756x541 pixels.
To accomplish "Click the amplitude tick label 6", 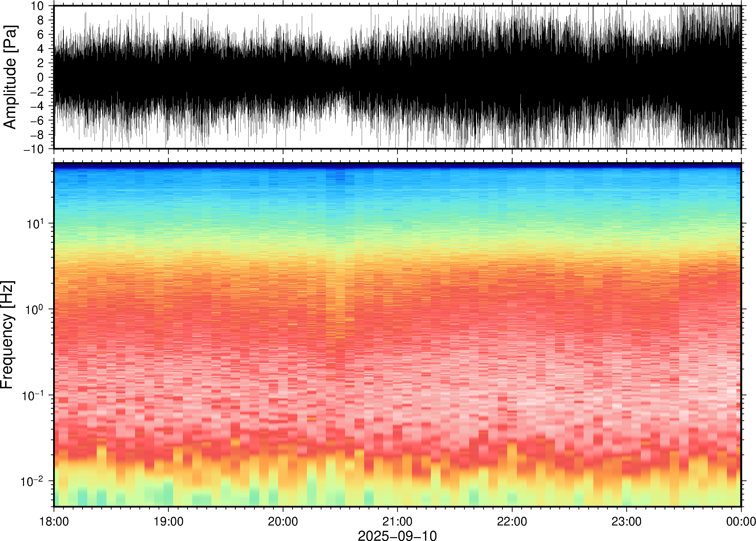I will pyautogui.click(x=40, y=34).
